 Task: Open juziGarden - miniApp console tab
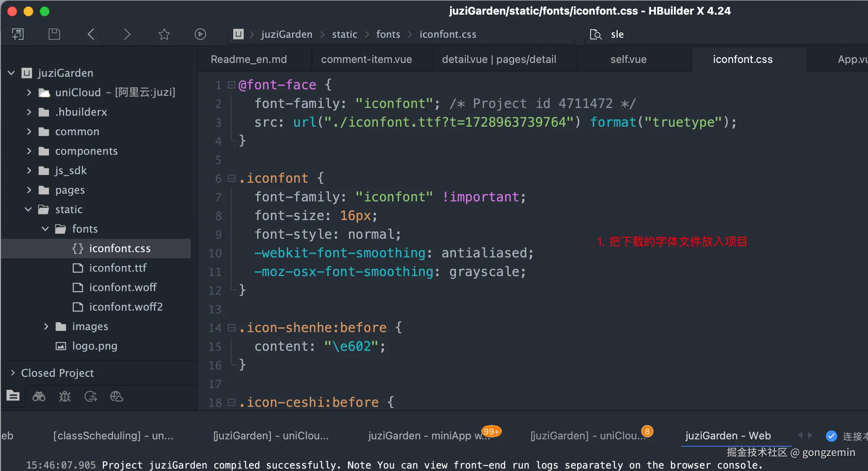[429, 436]
